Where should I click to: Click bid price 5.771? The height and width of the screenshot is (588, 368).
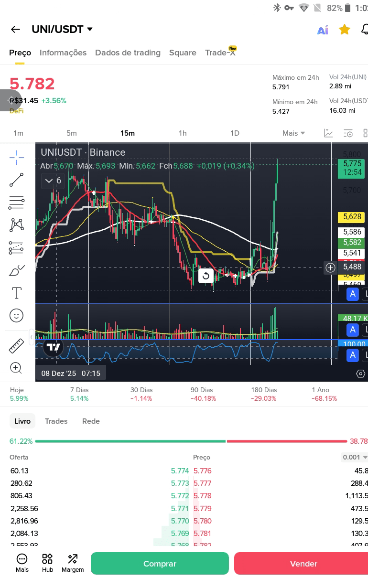pyautogui.click(x=180, y=508)
